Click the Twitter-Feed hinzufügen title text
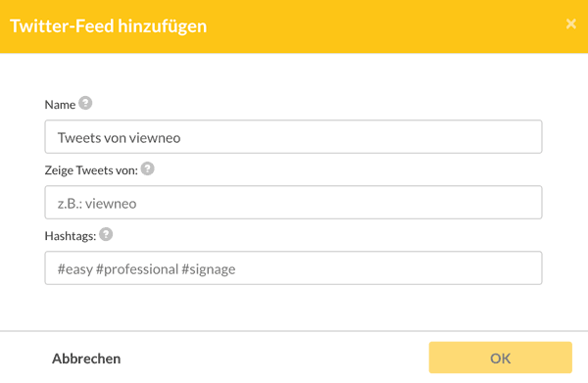Image resolution: width=588 pixels, height=383 pixels. pyautogui.click(x=109, y=26)
